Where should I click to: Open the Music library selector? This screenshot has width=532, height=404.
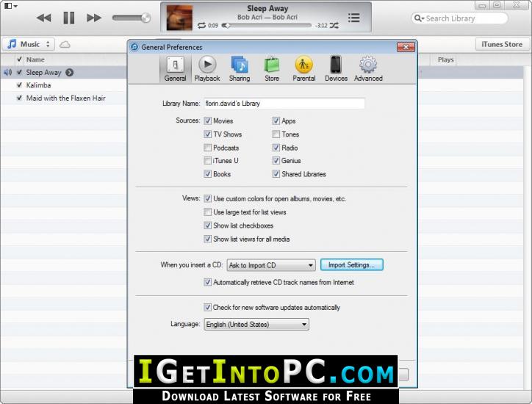click(29, 44)
